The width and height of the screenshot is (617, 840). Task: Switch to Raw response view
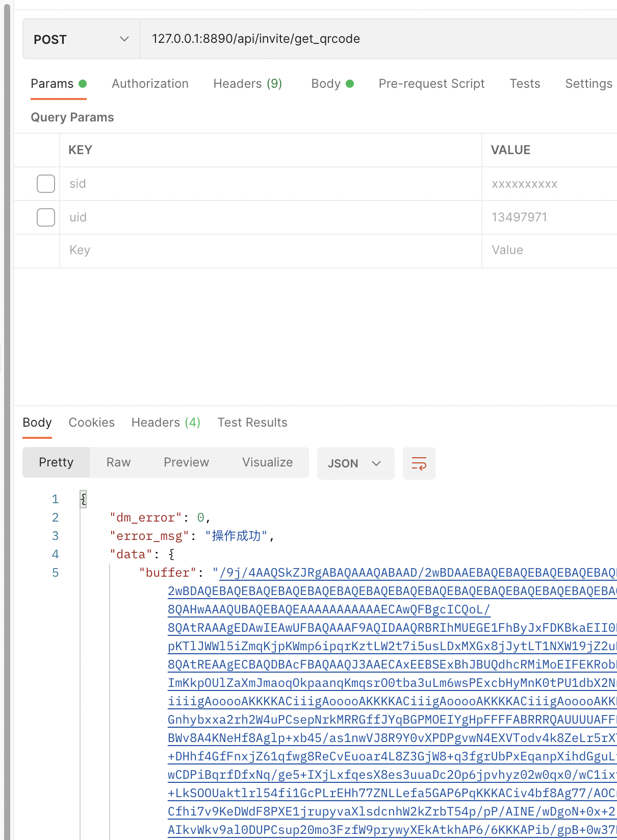118,462
